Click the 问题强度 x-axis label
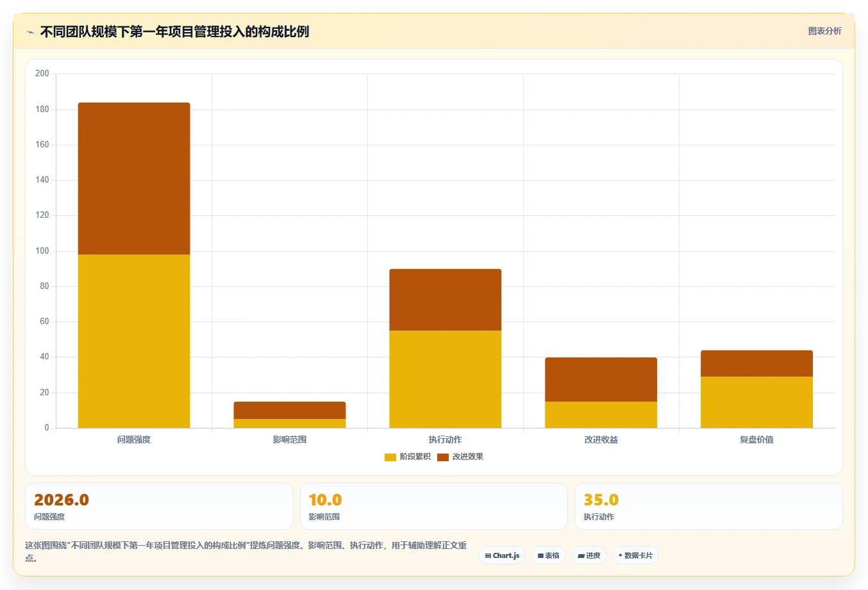The image size is (868, 590). click(x=134, y=439)
